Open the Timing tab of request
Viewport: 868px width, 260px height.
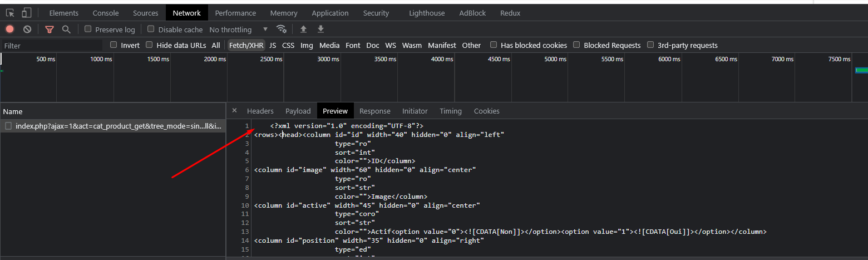[451, 111]
